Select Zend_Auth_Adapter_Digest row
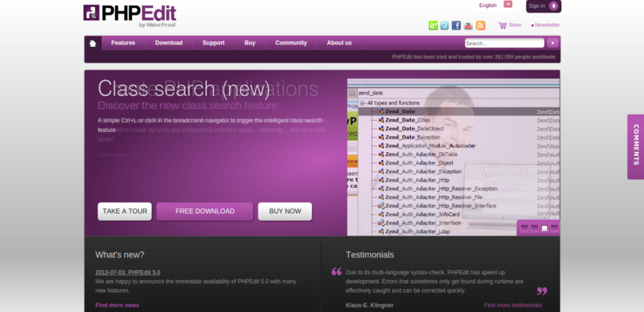644x312 pixels. [x=459, y=163]
